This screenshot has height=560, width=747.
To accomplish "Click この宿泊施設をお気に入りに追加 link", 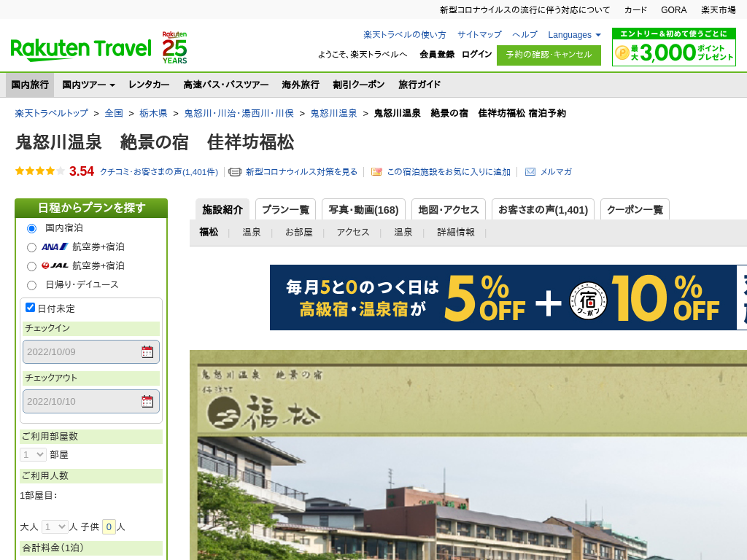I will coord(449,172).
